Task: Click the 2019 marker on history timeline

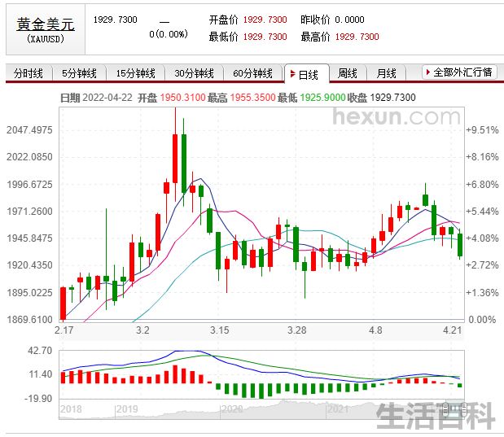Action: (127, 409)
